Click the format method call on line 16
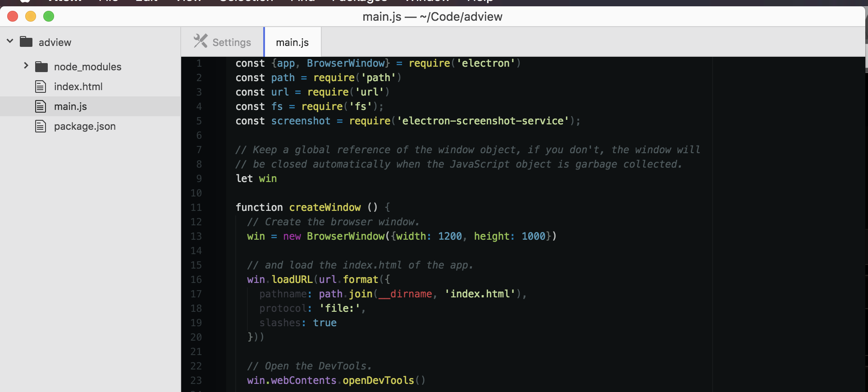The height and width of the screenshot is (392, 868). [x=361, y=279]
